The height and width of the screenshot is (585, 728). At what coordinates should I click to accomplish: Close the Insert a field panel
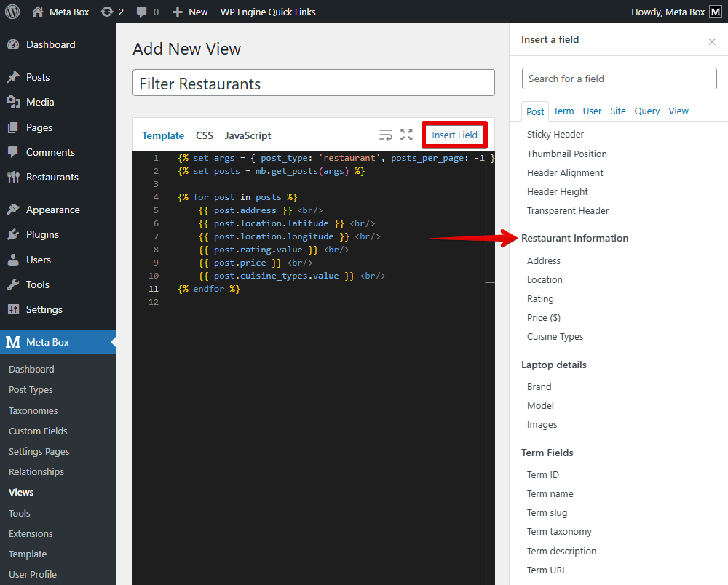coord(711,41)
